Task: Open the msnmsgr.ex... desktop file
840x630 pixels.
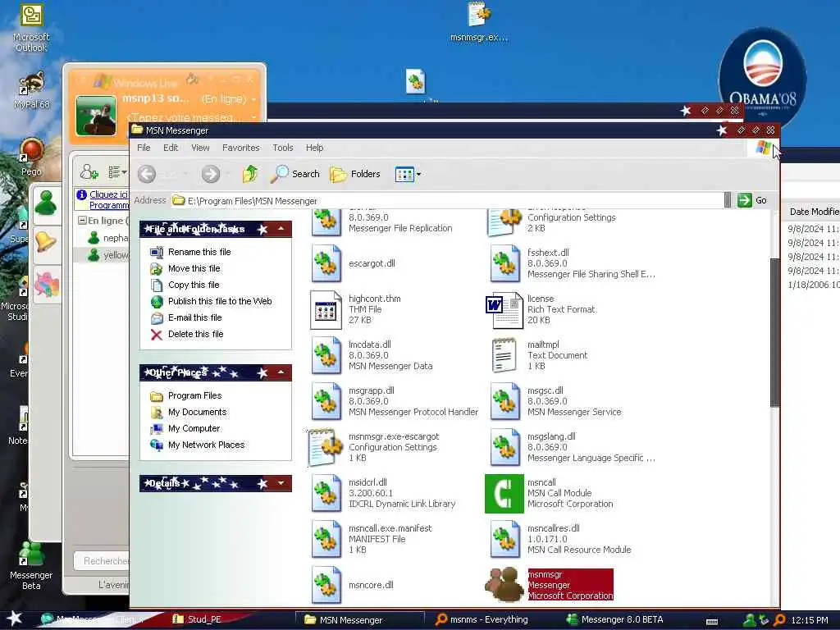Action: click(x=478, y=22)
